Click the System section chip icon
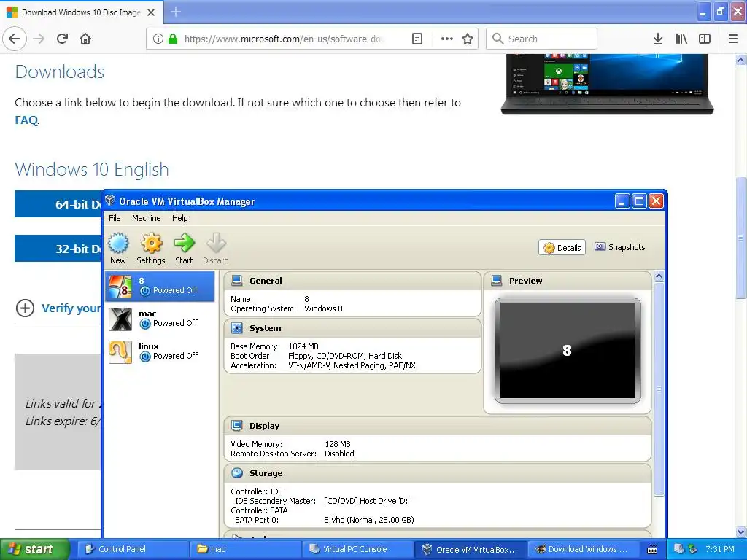Viewport: 747px width, 560px height. [x=237, y=328]
